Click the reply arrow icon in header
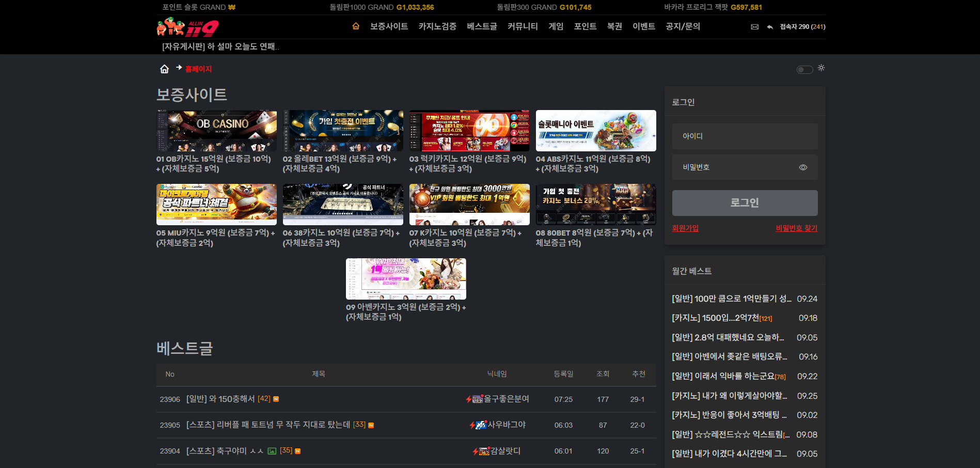Viewport: 980px width, 468px height. (x=770, y=27)
